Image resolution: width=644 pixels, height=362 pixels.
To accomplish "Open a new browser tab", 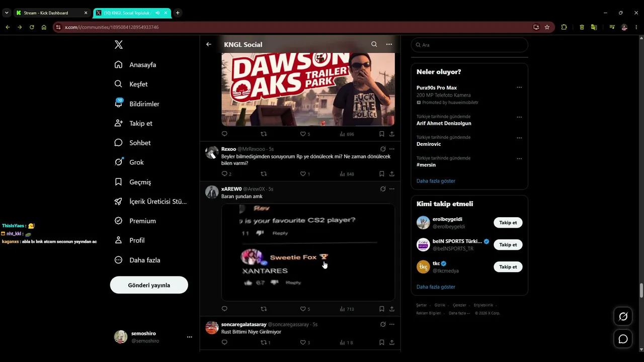I will pyautogui.click(x=178, y=13).
